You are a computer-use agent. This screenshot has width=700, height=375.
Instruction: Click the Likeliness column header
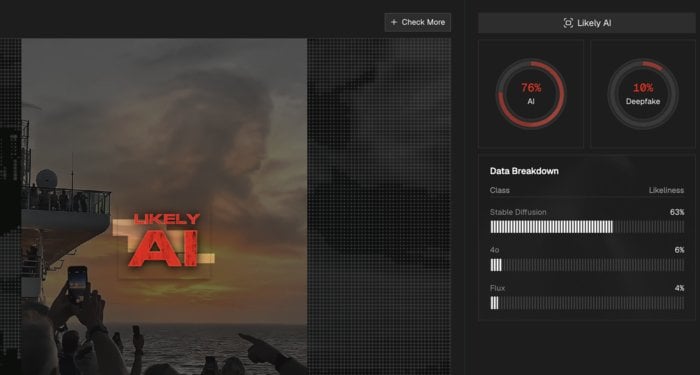pos(666,190)
